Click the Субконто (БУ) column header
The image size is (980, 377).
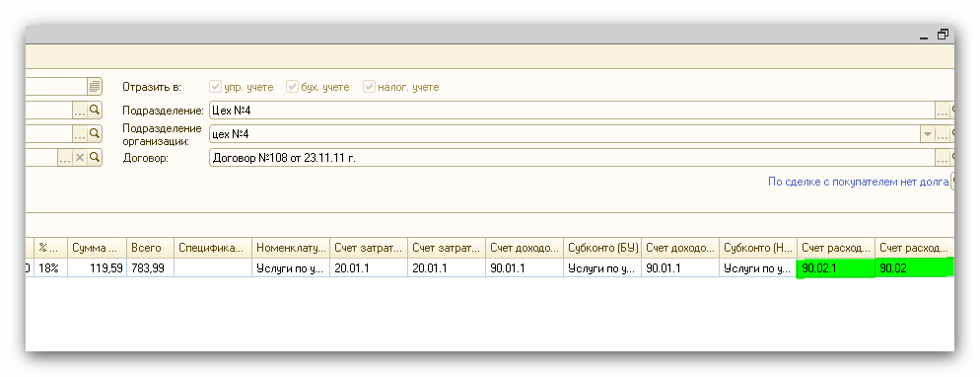[602, 248]
